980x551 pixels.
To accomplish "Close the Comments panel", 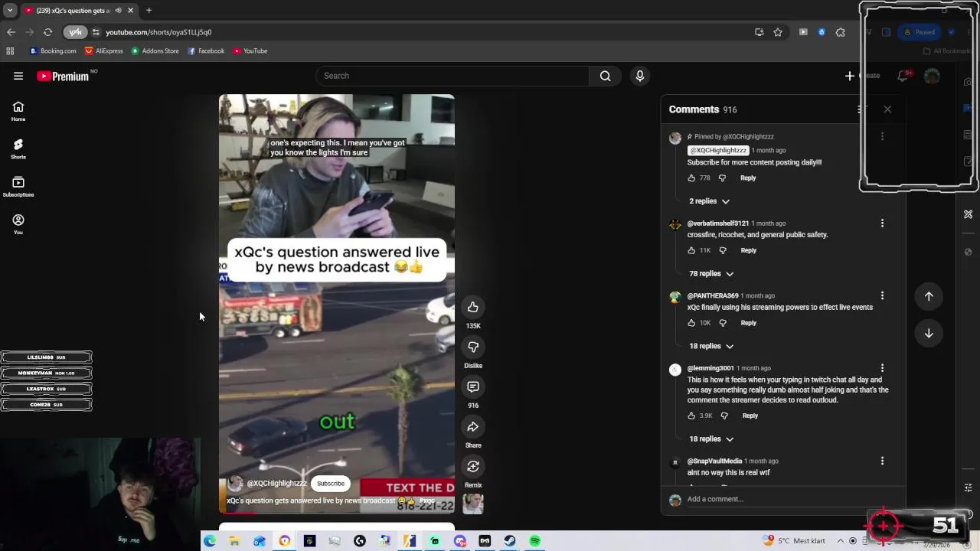I will point(887,109).
